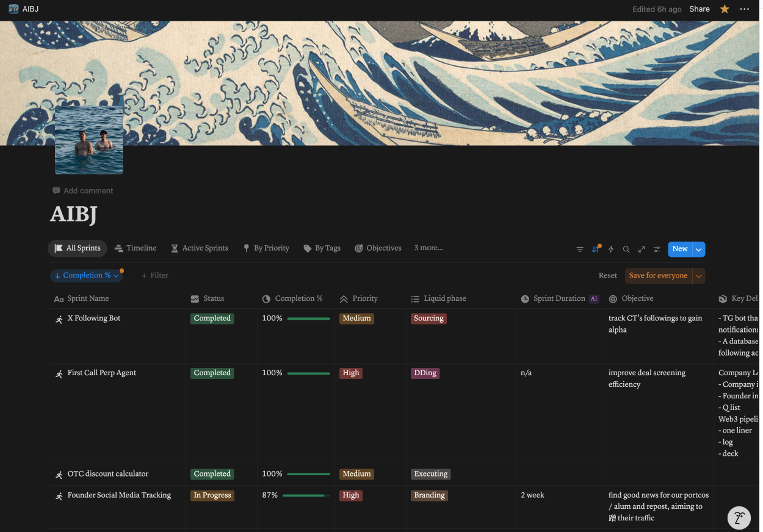Open the view settings sliders icon
The height and width of the screenshot is (532, 763).
[657, 250]
